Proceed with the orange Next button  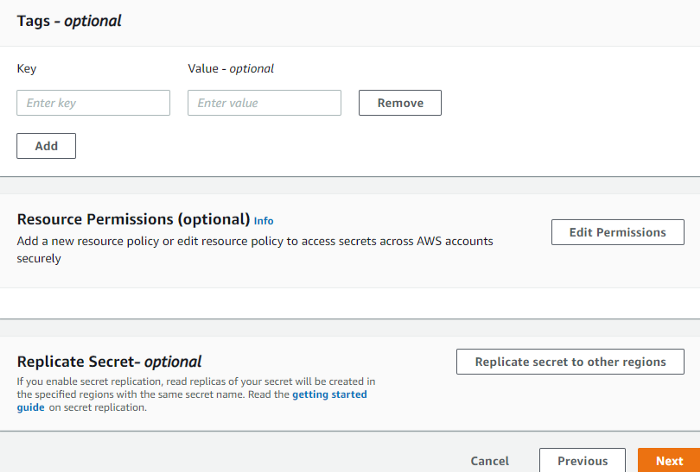(669, 461)
